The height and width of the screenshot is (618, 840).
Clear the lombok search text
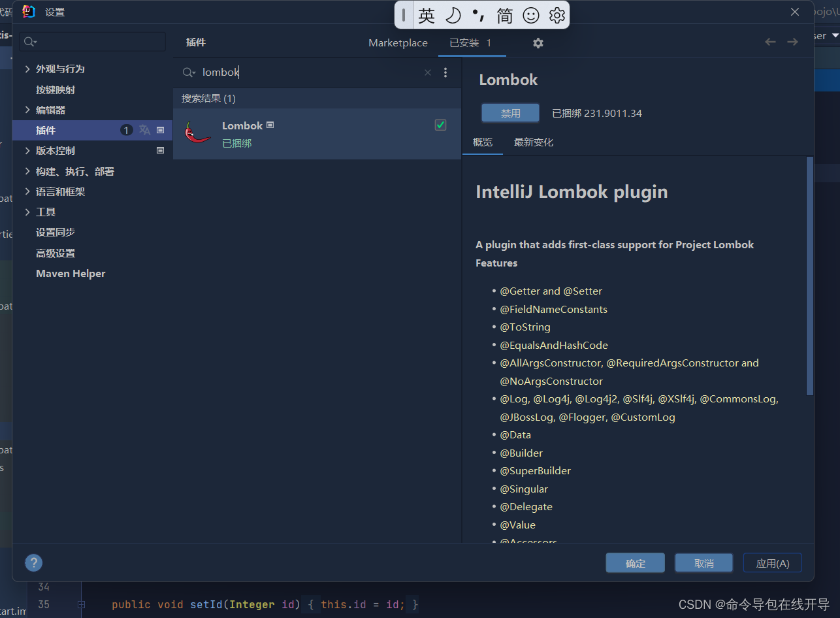coord(428,73)
